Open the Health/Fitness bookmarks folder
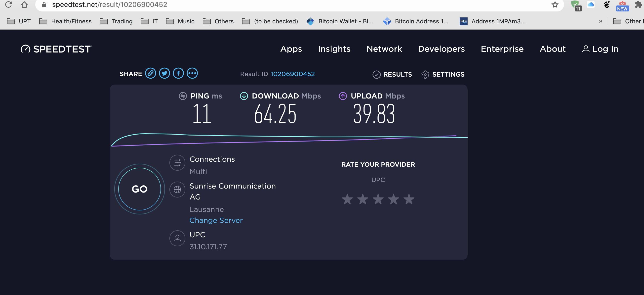The image size is (644, 295). click(x=66, y=21)
